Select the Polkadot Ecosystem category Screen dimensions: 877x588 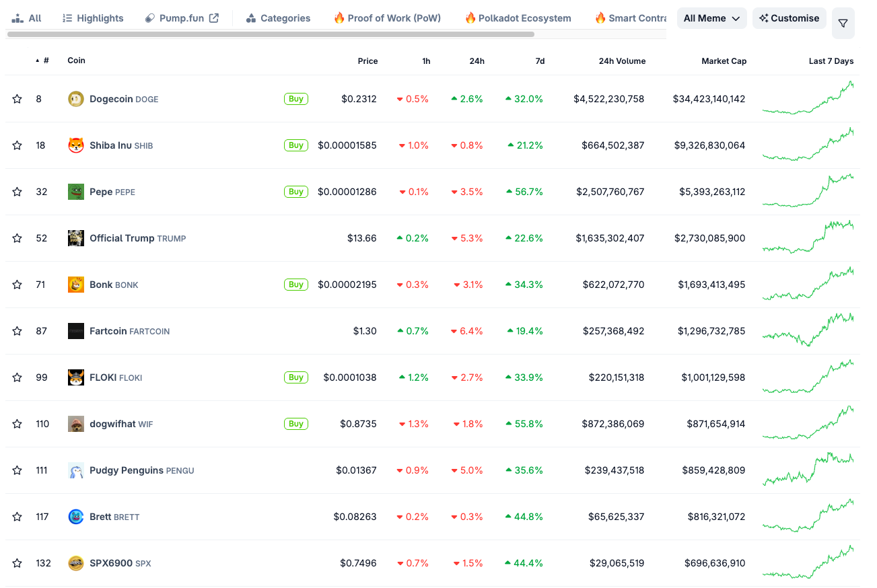coord(518,18)
